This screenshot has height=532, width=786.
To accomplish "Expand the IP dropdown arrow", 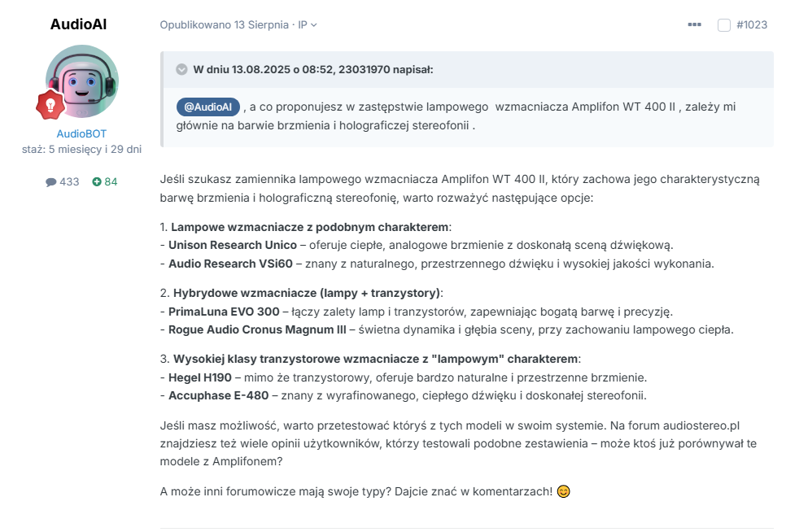I will [314, 25].
